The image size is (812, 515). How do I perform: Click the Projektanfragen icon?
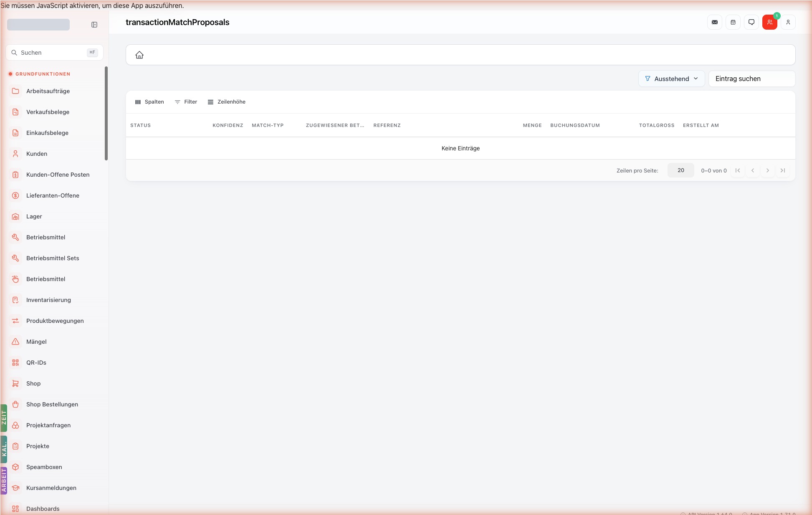click(15, 425)
